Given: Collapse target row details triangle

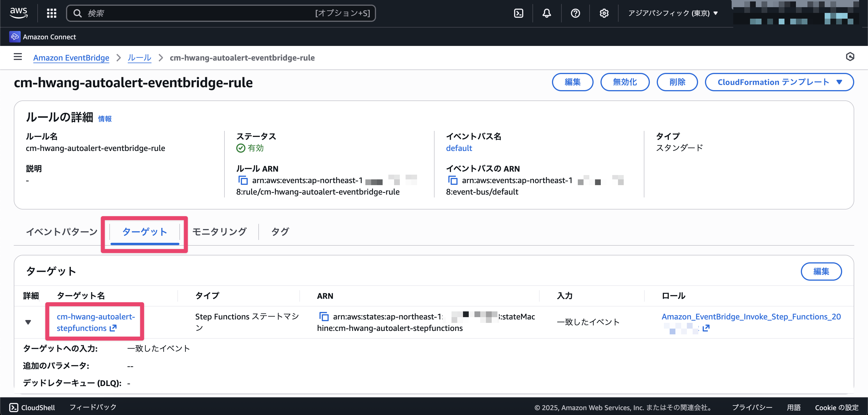Looking at the screenshot, I should tap(28, 322).
